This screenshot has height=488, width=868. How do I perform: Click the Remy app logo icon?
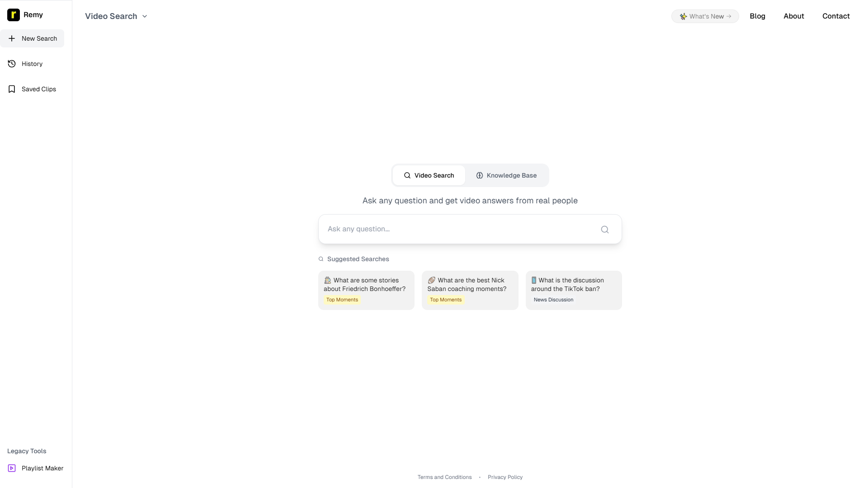13,14
